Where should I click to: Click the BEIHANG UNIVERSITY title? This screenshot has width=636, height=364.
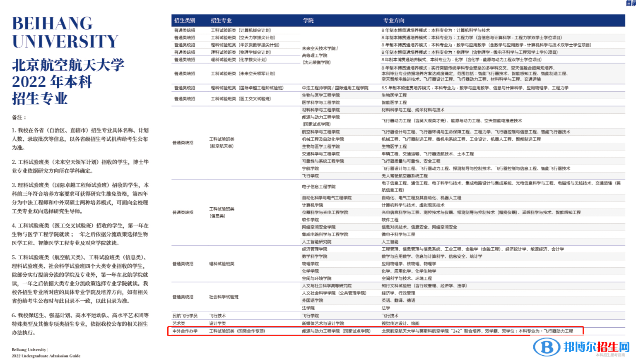[x=65, y=32]
